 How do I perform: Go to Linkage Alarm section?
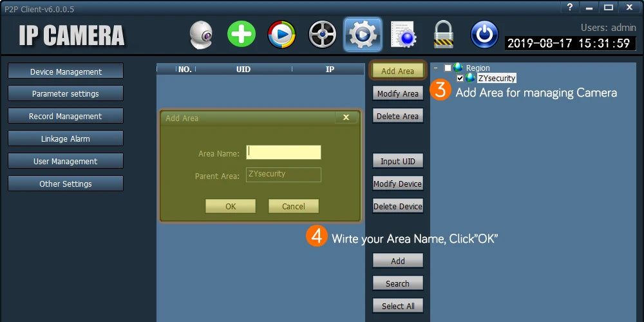pos(66,139)
